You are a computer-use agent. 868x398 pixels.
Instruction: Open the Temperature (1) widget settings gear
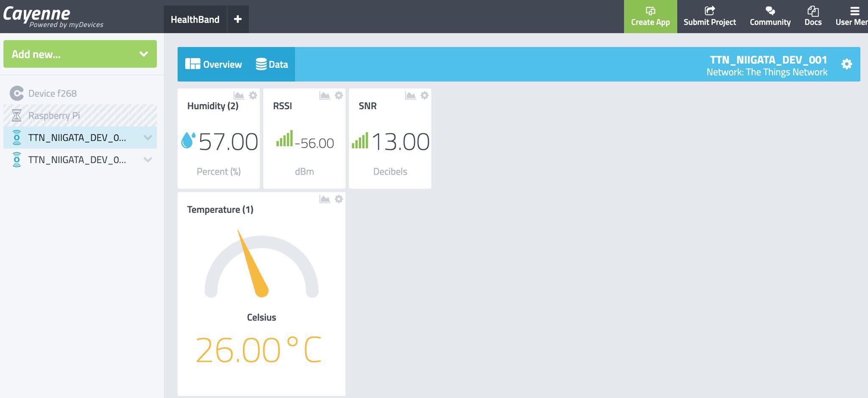[339, 199]
